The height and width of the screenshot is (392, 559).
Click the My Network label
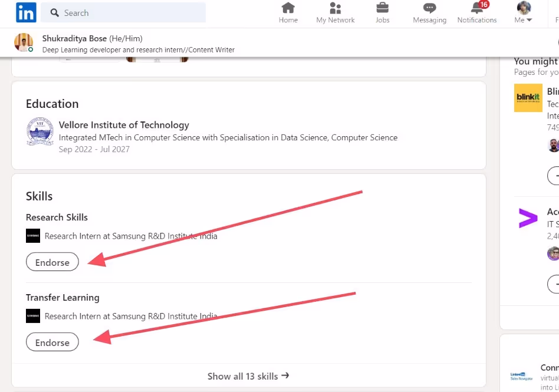click(x=336, y=20)
